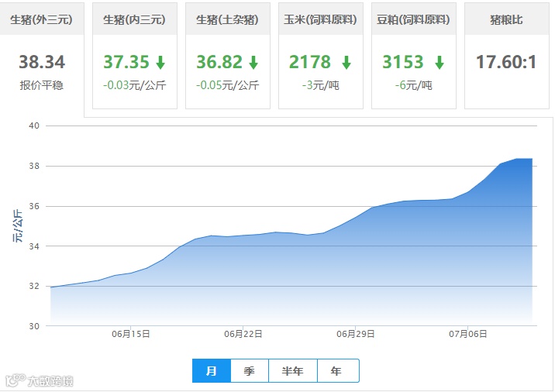The width and height of the screenshot is (555, 392).
Task: Switch chart to yearly 年 range
Action: pos(339,371)
